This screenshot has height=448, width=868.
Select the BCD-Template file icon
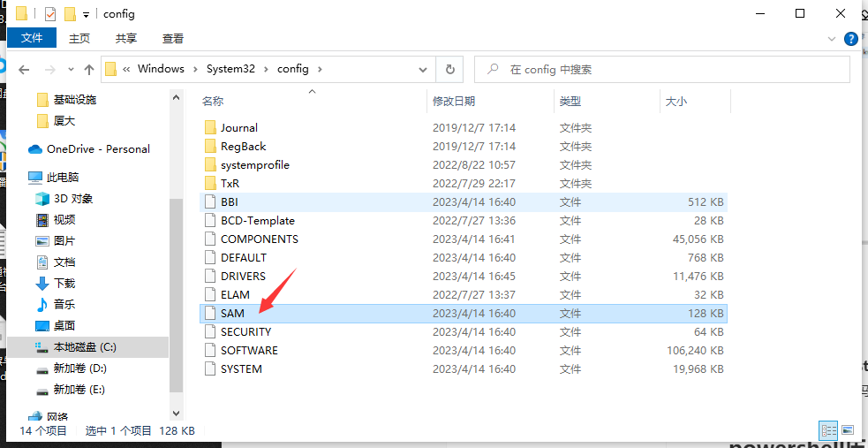click(209, 220)
